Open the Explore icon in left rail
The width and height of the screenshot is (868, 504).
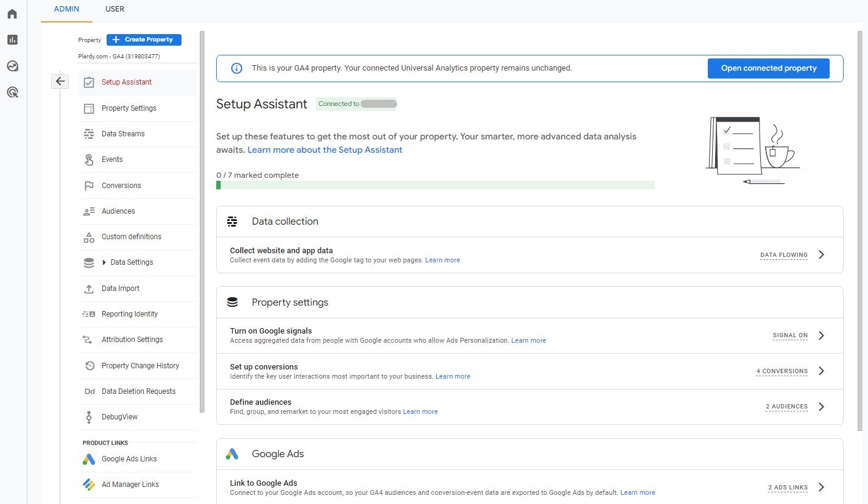point(12,66)
